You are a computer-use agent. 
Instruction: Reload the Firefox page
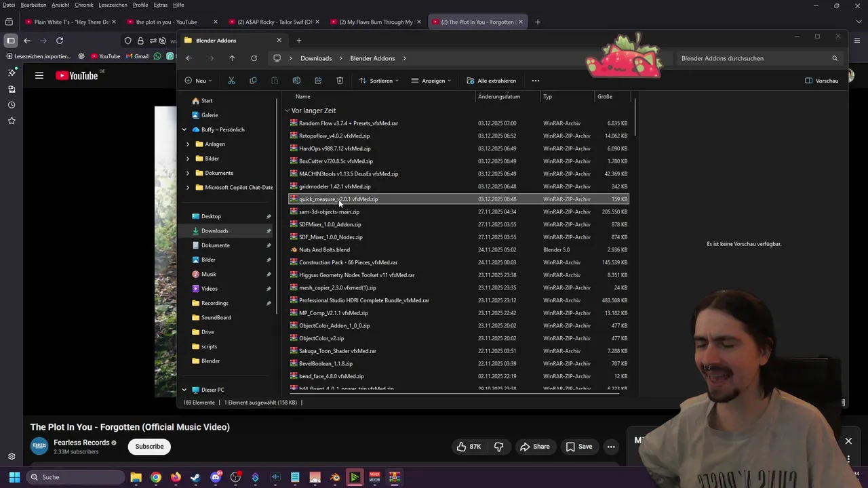point(60,41)
